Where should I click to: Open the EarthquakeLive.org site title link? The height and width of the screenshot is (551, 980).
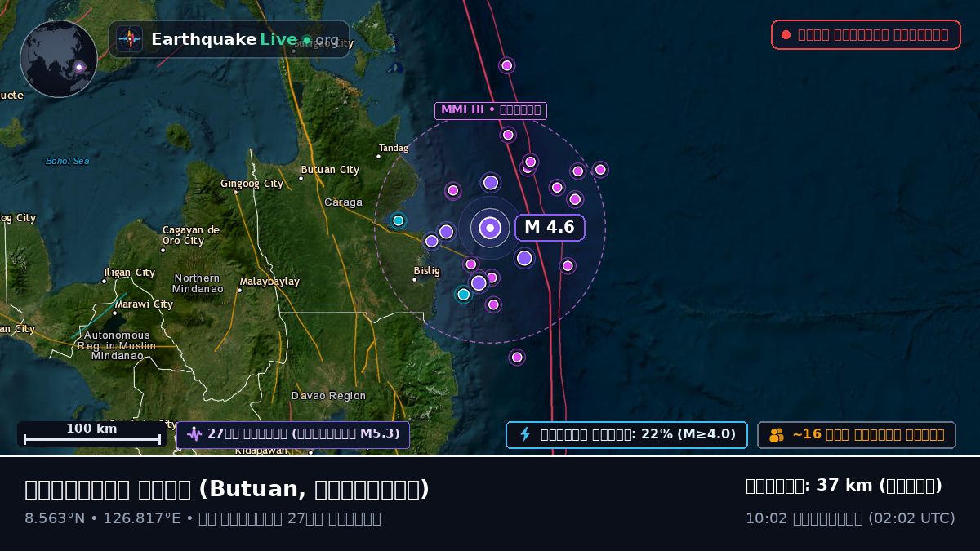coord(245,39)
